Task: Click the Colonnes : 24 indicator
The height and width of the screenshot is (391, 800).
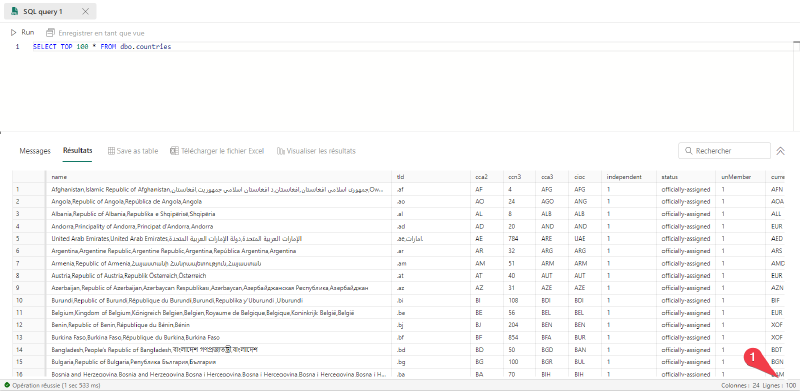Action: [x=740, y=386]
